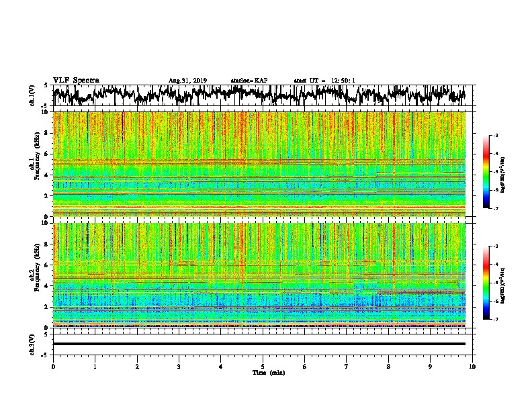Screen dimensions: 532x411
Task: Click inside the ch.1 spectrogram panel
Action: (259, 164)
